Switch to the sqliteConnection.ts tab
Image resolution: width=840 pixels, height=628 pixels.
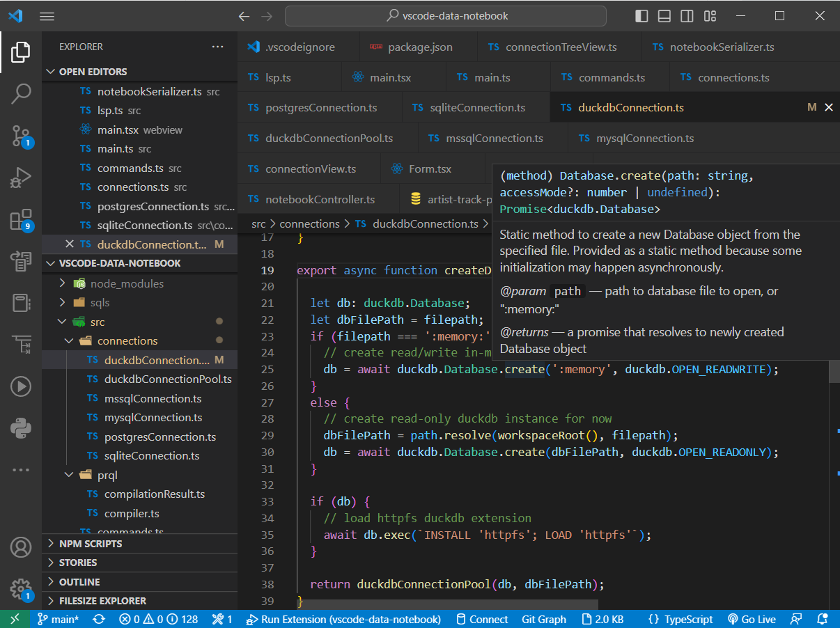(477, 108)
